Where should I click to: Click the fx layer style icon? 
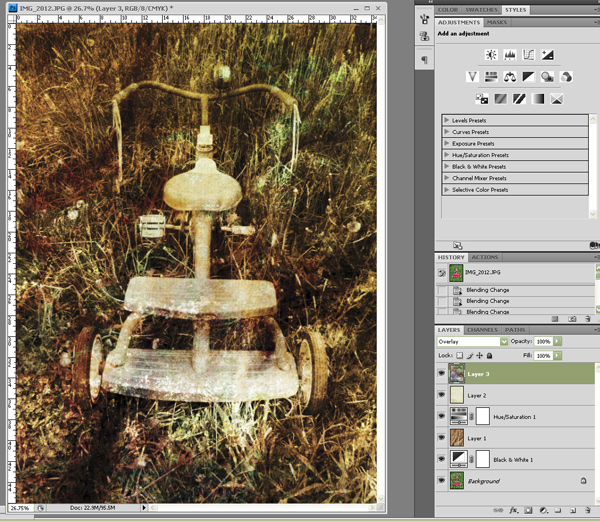click(x=513, y=509)
